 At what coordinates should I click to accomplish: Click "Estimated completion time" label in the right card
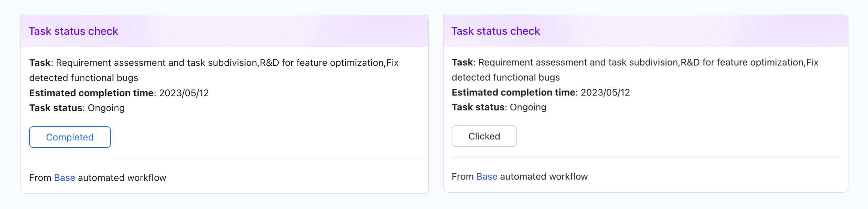coord(513,92)
